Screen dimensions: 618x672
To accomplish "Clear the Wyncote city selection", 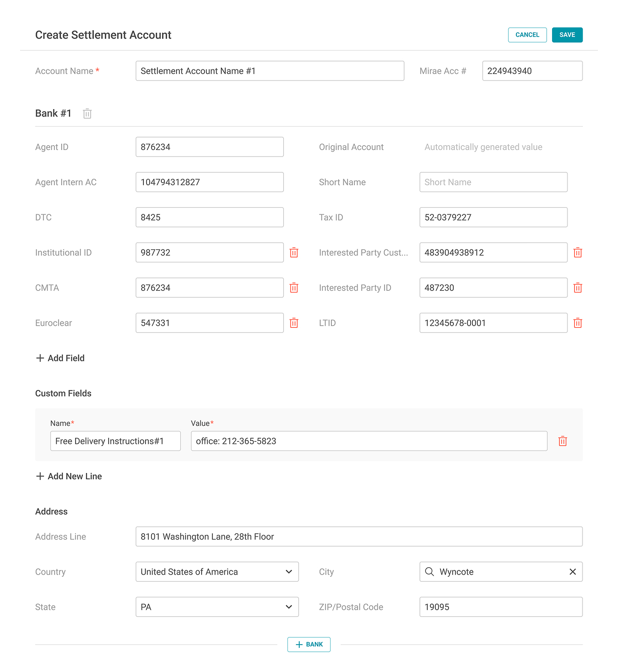I will (x=573, y=572).
